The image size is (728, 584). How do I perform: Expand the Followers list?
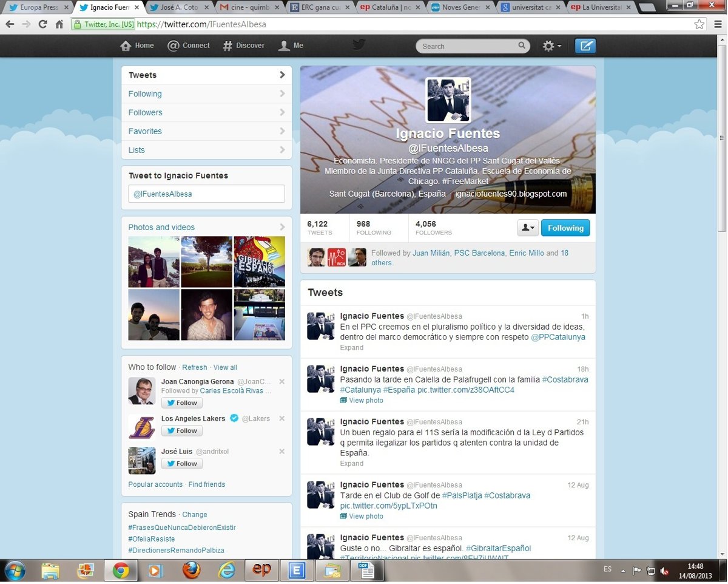(206, 112)
